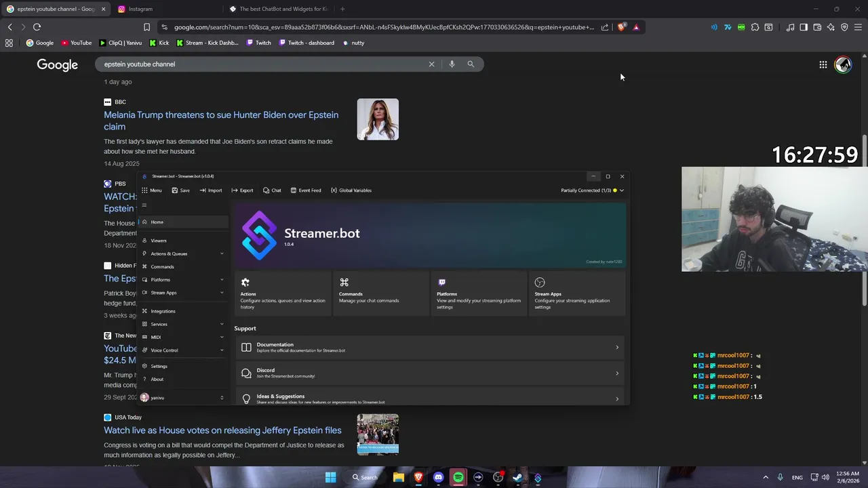Expand Platforms chevron in sidebar

click(x=222, y=280)
